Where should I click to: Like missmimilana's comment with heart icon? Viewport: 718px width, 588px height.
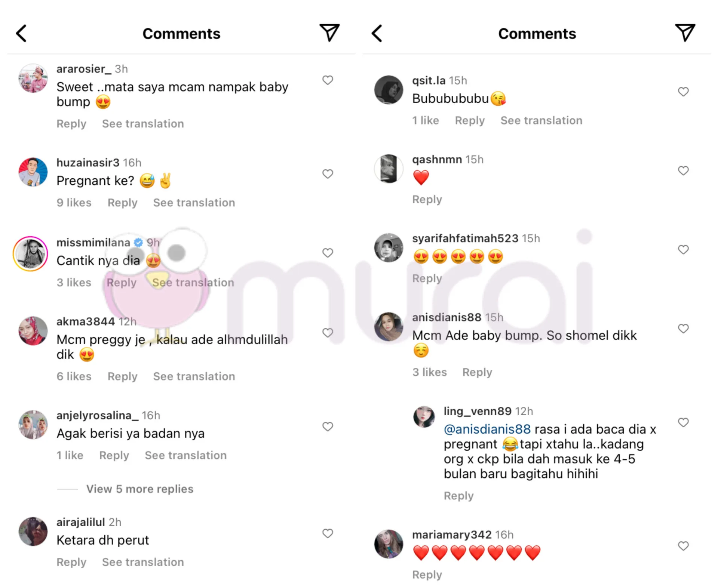click(328, 253)
